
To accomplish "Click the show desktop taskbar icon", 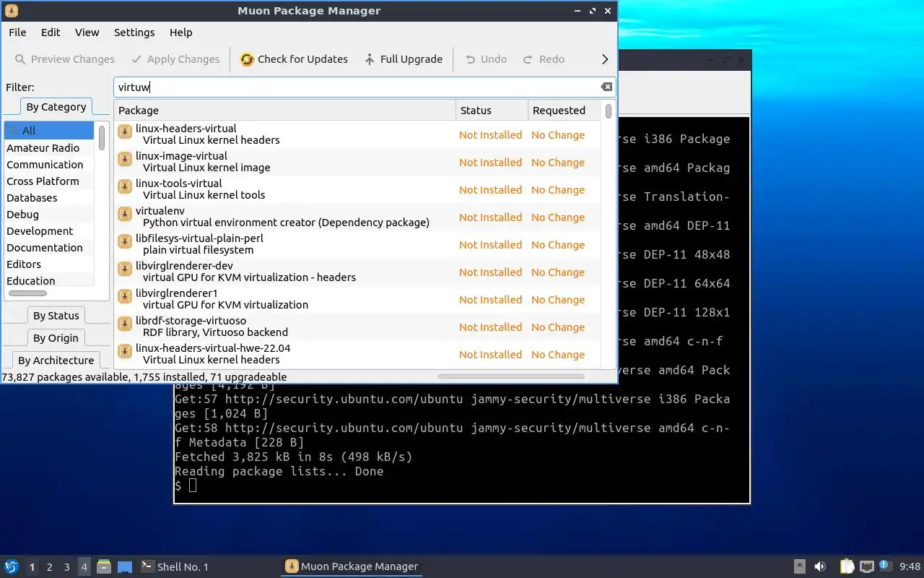I will (x=125, y=566).
